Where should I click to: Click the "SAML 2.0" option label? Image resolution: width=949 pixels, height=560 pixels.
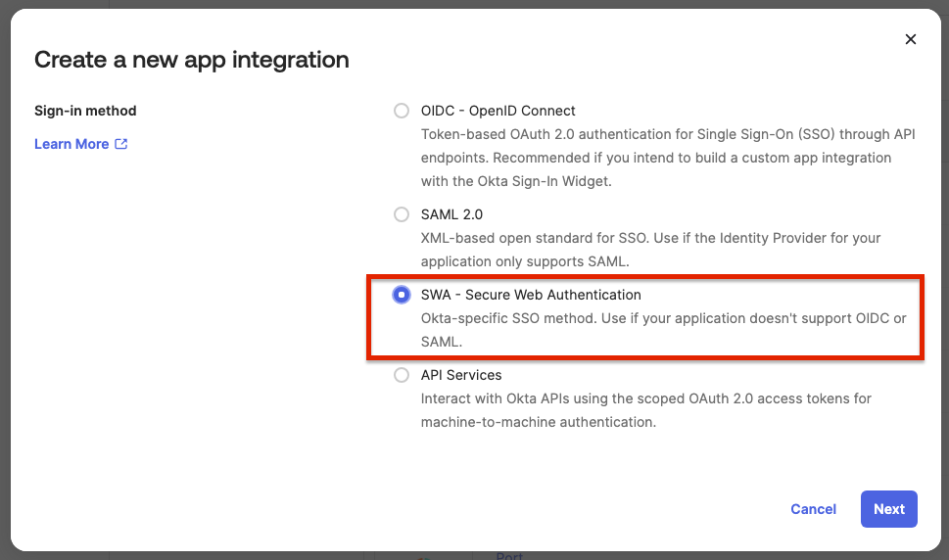coord(452,214)
